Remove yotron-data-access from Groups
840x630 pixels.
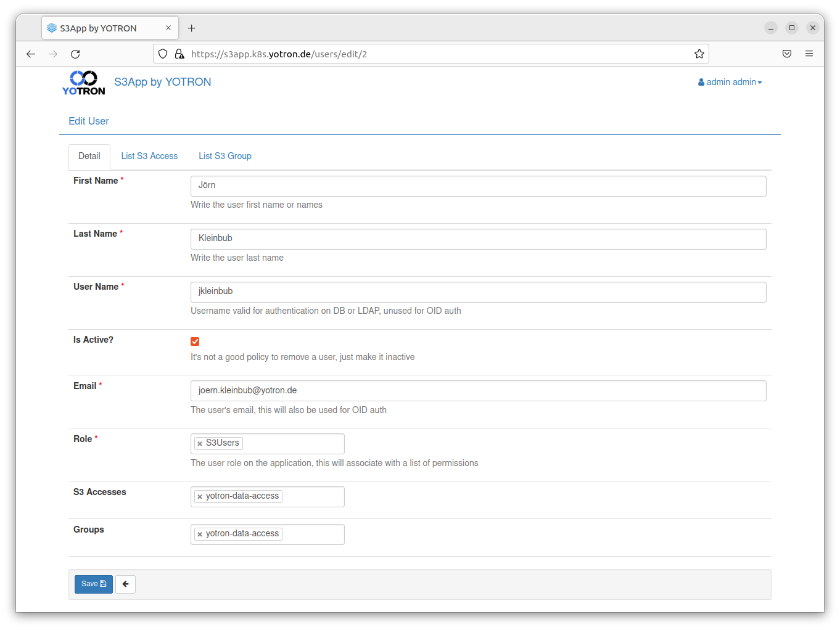tap(200, 534)
